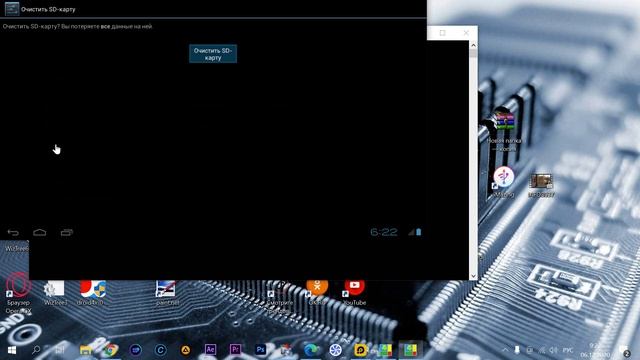Image resolution: width=640 pixels, height=360 pixels.
Task: Tap the Android home navigation icon
Action: pyautogui.click(x=40, y=233)
